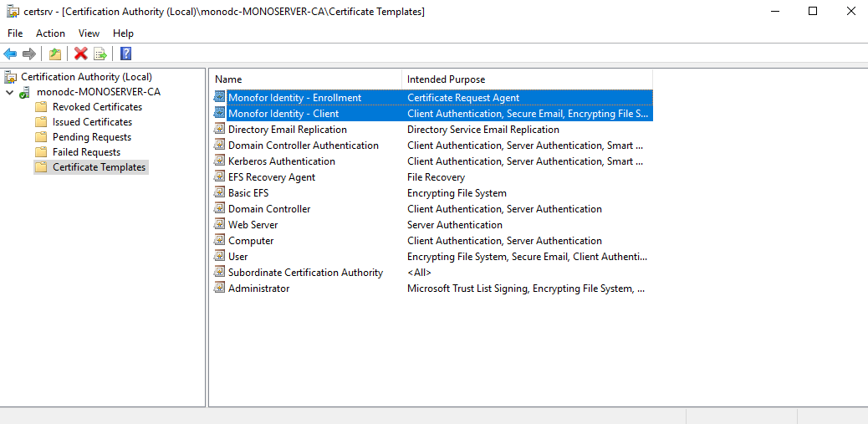Open the File menu
Screen dimensions: 868x424
tap(15, 33)
